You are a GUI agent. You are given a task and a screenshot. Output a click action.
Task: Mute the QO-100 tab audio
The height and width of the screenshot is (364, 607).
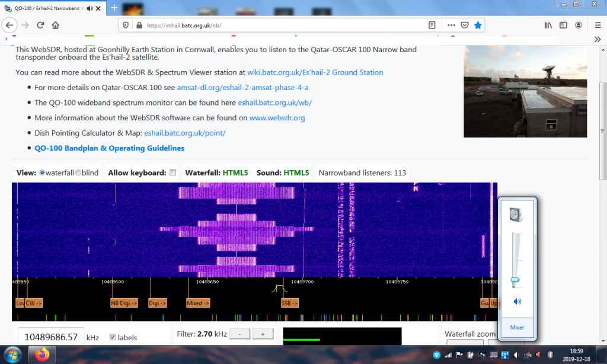[x=90, y=8]
